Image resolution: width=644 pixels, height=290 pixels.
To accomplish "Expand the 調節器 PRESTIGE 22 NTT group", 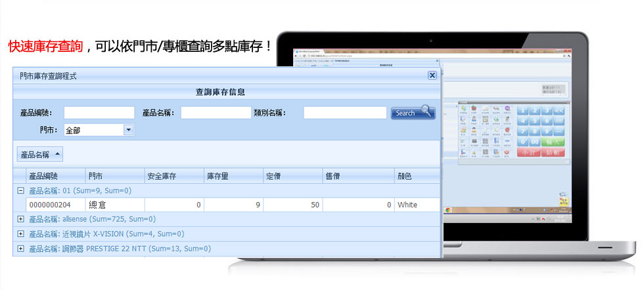I will tap(20, 249).
